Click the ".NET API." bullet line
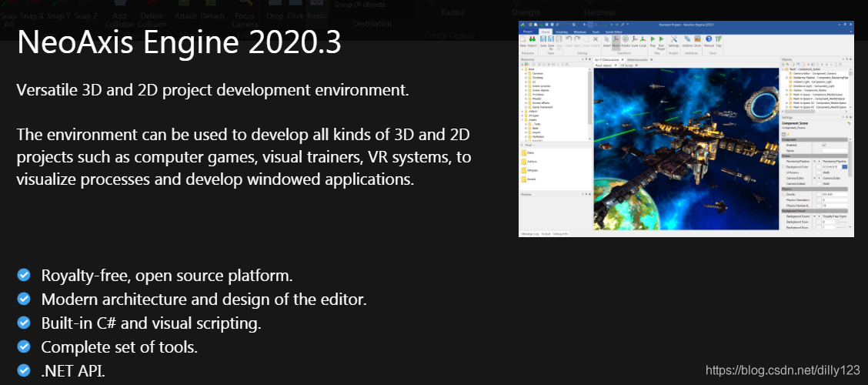Screen dimensions: 868x385 tap(73, 371)
